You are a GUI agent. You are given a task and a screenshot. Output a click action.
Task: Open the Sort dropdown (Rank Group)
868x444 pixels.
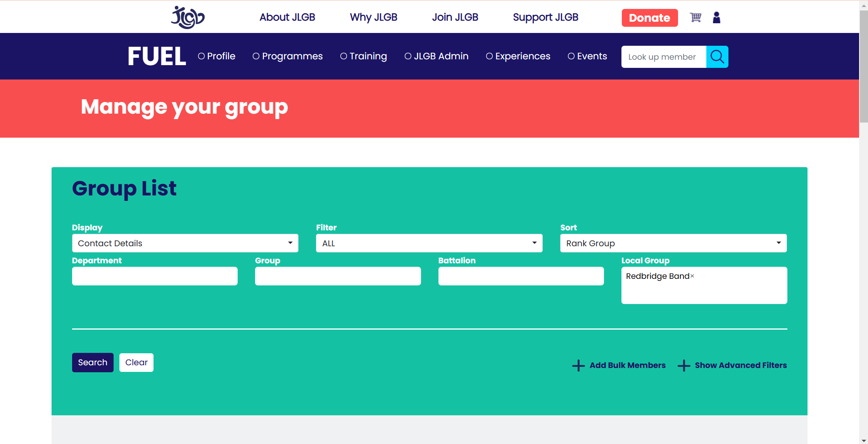coord(673,243)
